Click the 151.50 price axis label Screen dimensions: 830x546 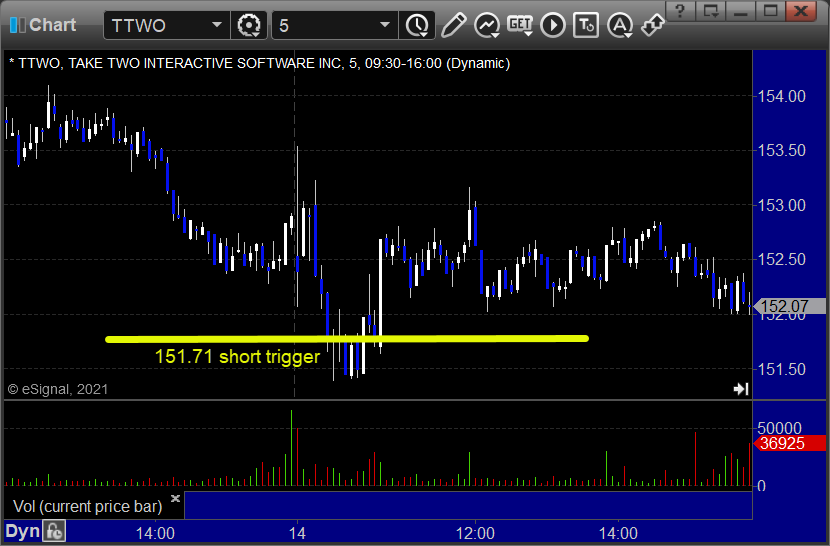coord(781,369)
